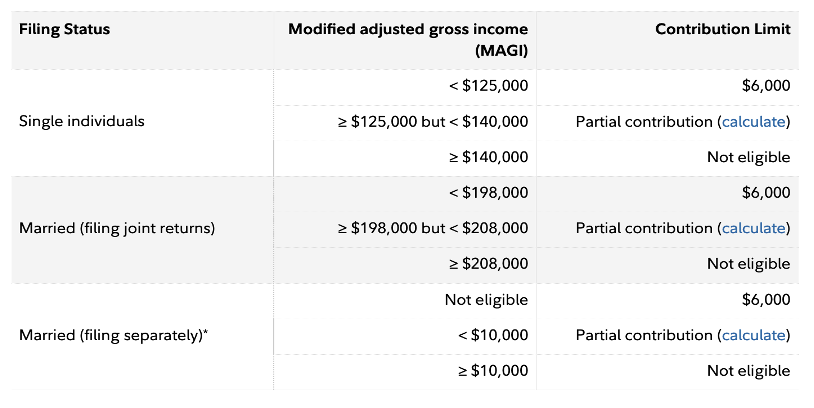
Task: Click the Contribution Limit column header
Action: [722, 29]
